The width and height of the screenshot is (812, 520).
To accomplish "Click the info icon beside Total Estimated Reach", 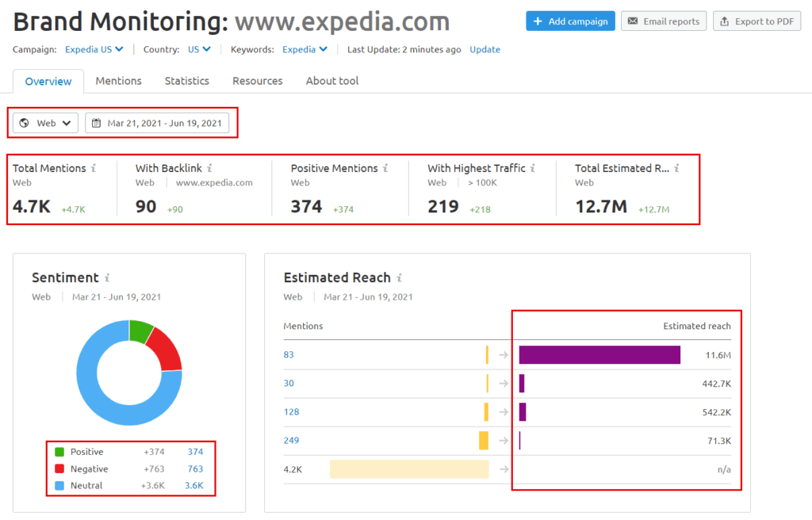I will pyautogui.click(x=677, y=168).
